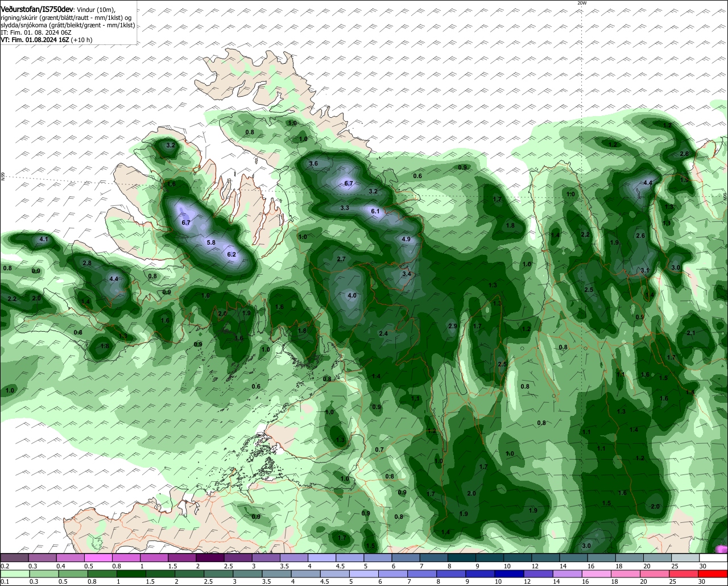Screen dimensions: 728x586
Task: Click the 4.1 precipitation value
Action: pos(44,240)
